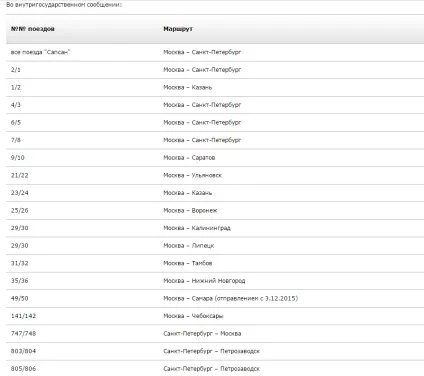
Task: Select the 'Москва – Самара (отправлением с 3.12.2015)' route
Action: tap(231, 299)
